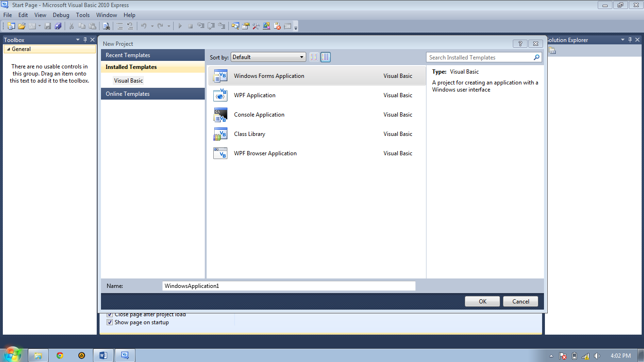Image resolution: width=644 pixels, height=362 pixels.
Task: Click the Start Debugging play icon
Action: point(180,26)
